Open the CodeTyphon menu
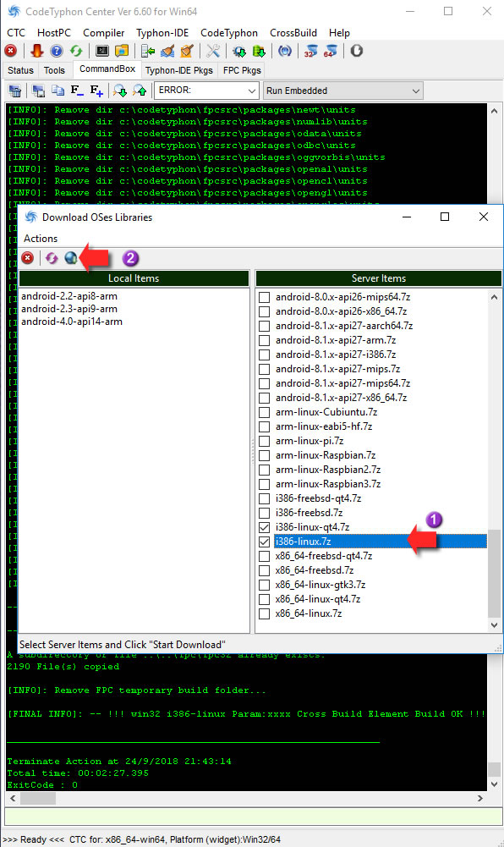 (229, 33)
